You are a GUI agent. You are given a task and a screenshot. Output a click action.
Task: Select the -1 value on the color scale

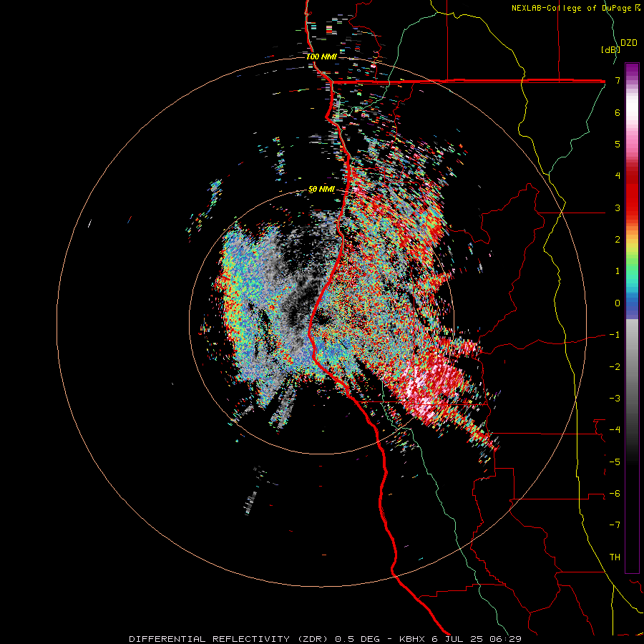tap(615, 335)
